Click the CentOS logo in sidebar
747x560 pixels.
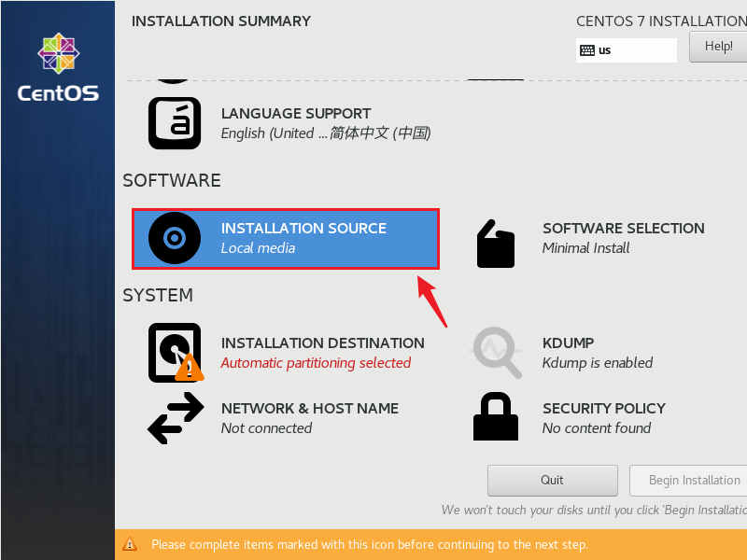tap(58, 67)
